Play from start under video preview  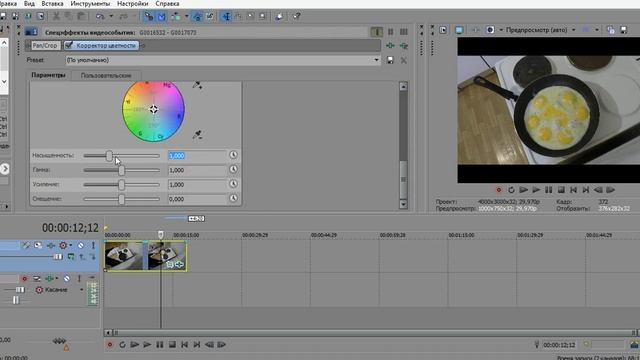click(524, 190)
